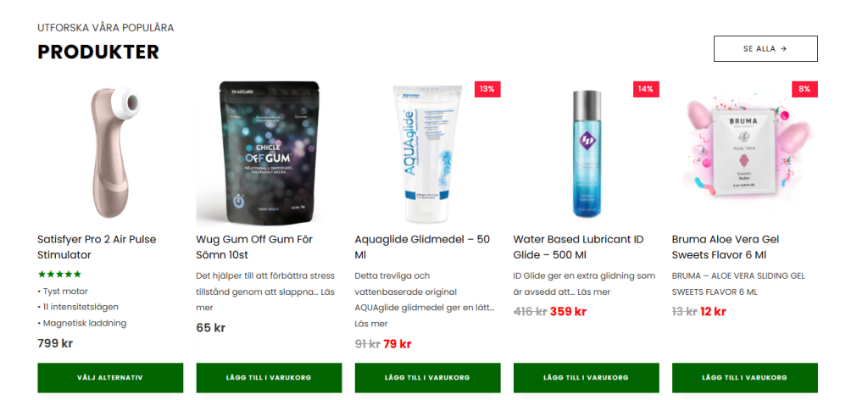Open the Off Gum pouch product image
868x400 pixels.
pos(269,153)
